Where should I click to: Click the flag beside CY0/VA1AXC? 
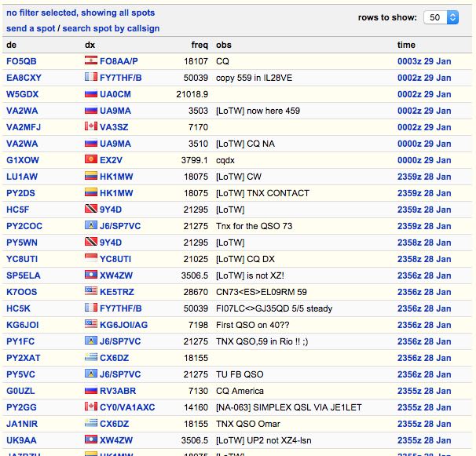click(90, 407)
